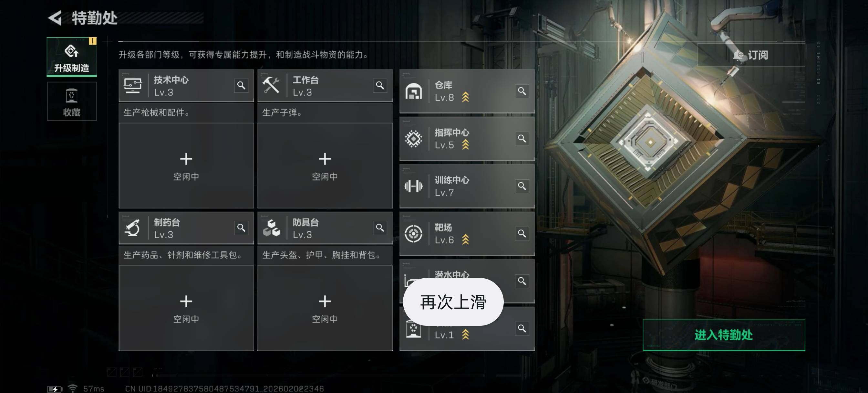Viewport: 868px width, 393px height.
Task: Click the 订阅 subscribe button
Action: tap(751, 55)
